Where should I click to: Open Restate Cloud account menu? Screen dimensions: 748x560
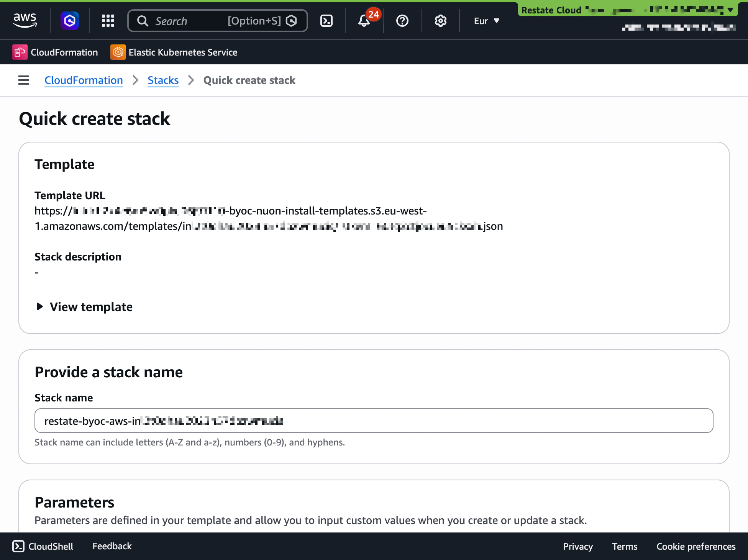coord(628,10)
